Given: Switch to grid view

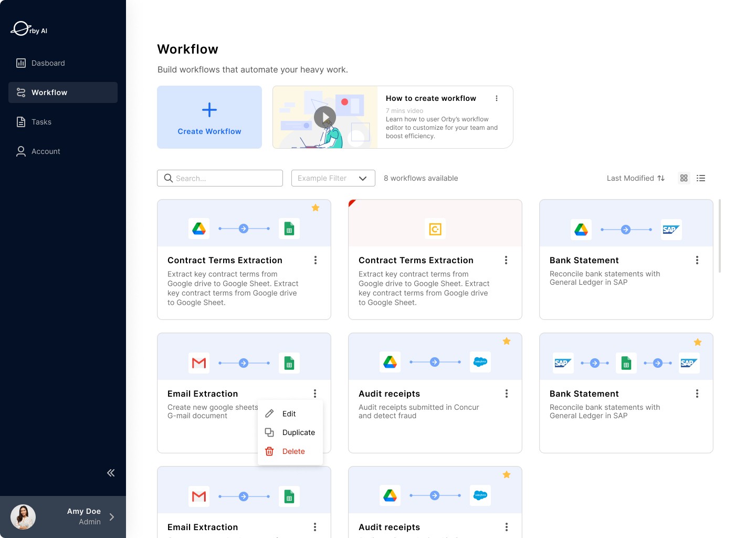Looking at the screenshot, I should click(684, 178).
